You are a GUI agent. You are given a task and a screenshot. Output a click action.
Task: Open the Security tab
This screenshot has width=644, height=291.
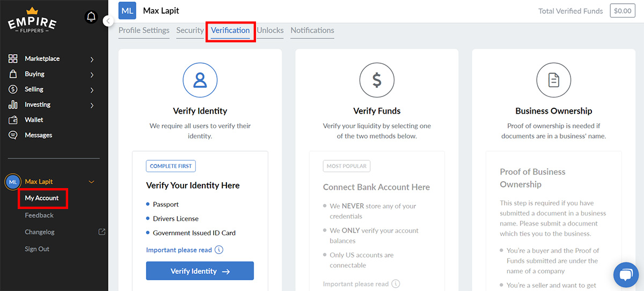(x=190, y=31)
